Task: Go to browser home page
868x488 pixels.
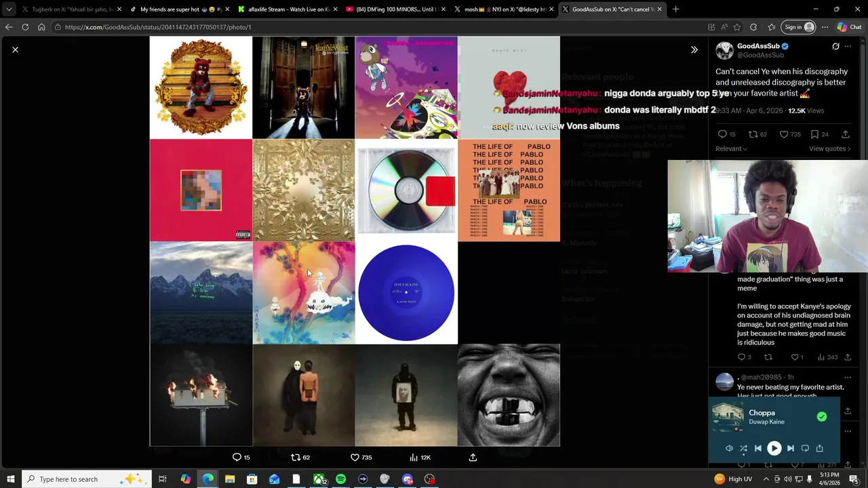Action: pos(41,27)
